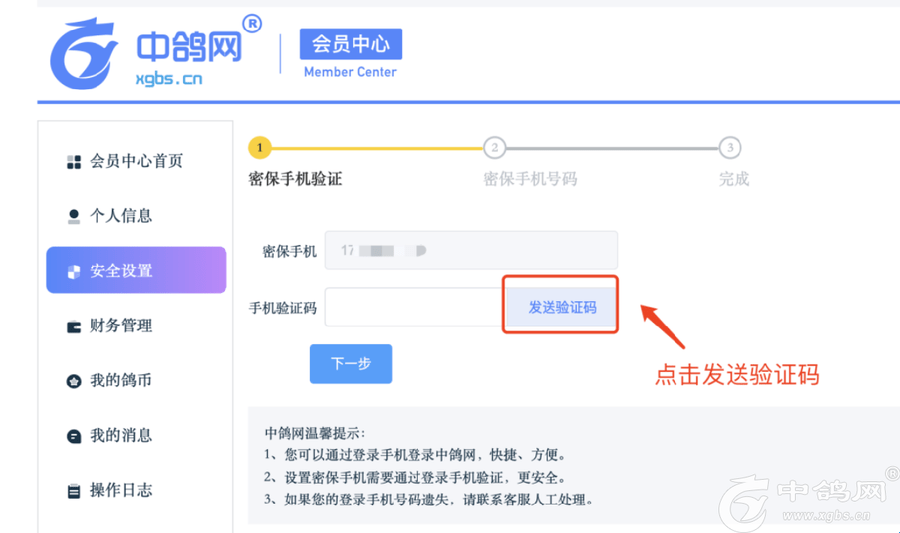Viewport: 900px width, 533px height.
Task: Click the 我的鸽币 coin icon
Action: [x=73, y=381]
